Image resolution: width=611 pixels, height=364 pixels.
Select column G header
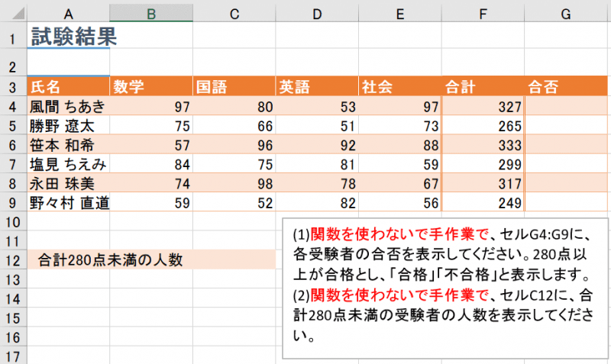(566, 14)
